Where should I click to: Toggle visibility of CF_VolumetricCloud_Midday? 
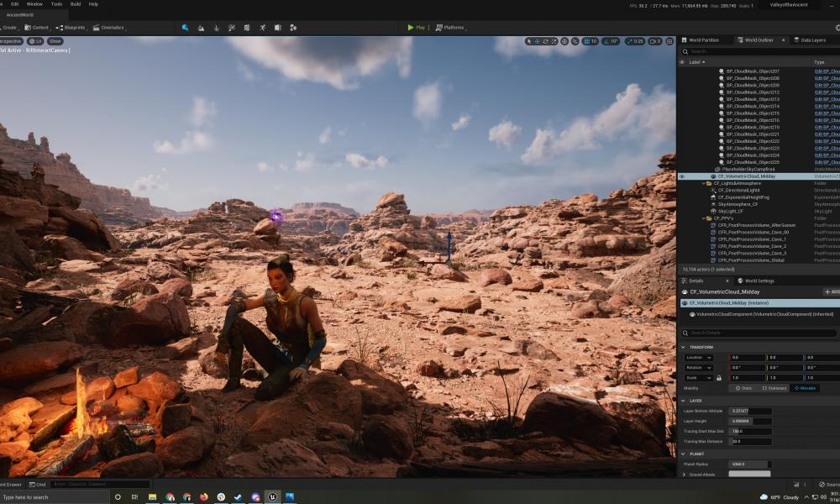click(x=682, y=176)
